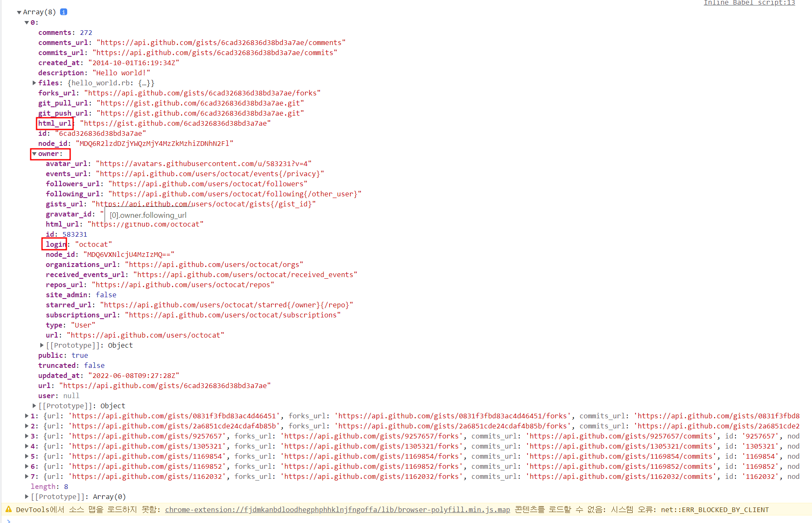Collapse the owner object

pyautogui.click(x=34, y=154)
